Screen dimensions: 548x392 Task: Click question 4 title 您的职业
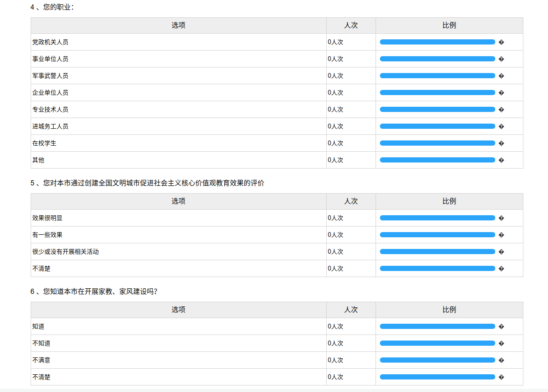(52, 7)
